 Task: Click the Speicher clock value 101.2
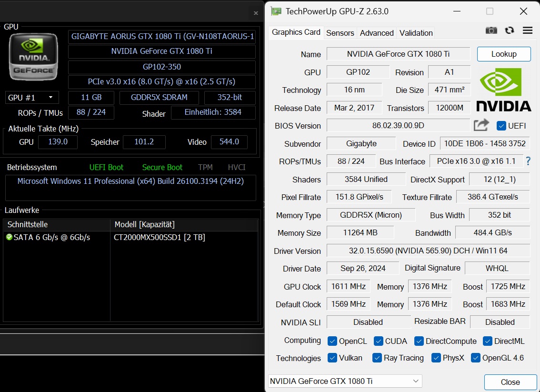(x=144, y=142)
